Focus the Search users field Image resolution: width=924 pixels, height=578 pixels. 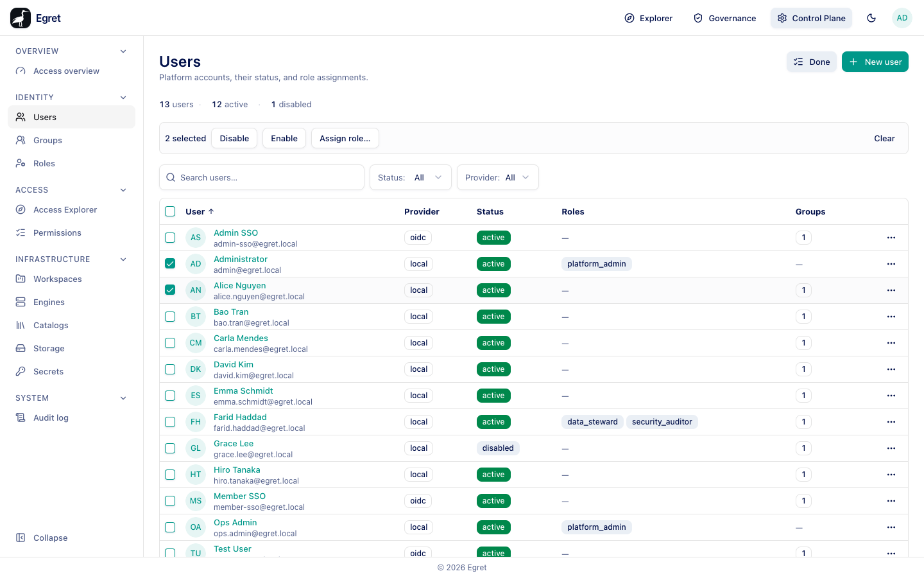click(x=262, y=177)
